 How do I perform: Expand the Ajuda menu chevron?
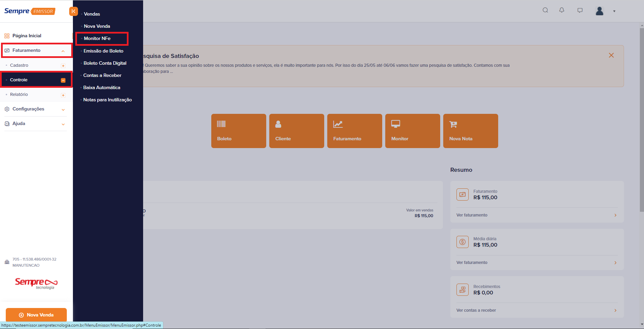[63, 124]
